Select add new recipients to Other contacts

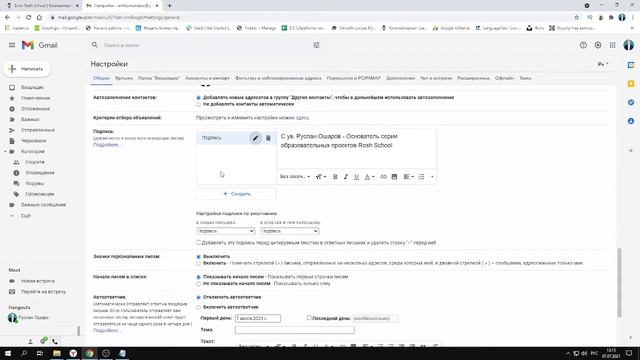point(198,98)
